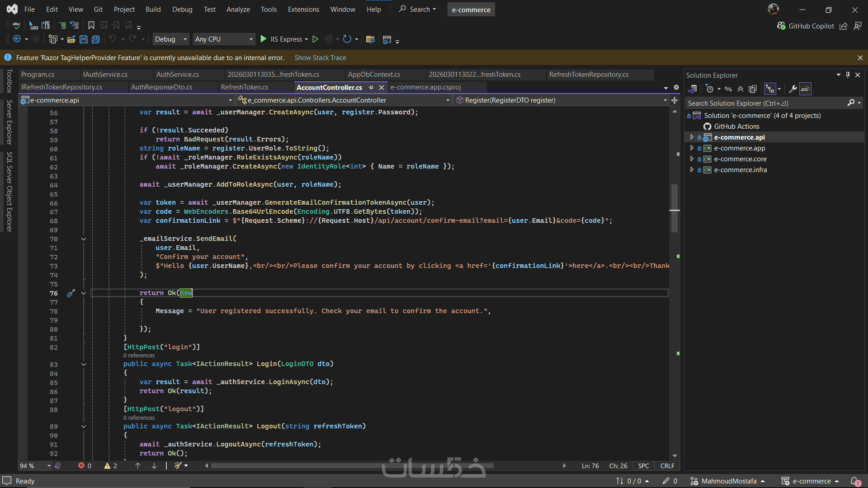Toggle pin on AccountController.cs tab
868x488 pixels.
coord(371,87)
